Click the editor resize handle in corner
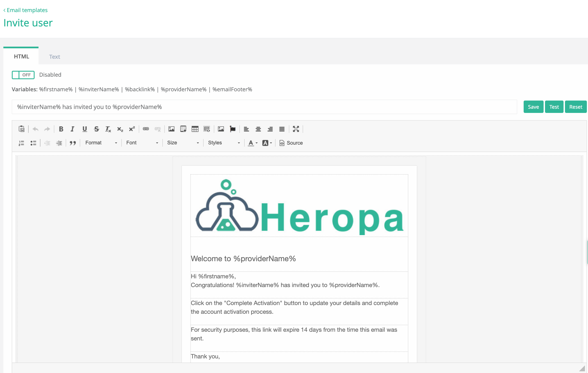 tap(582, 368)
